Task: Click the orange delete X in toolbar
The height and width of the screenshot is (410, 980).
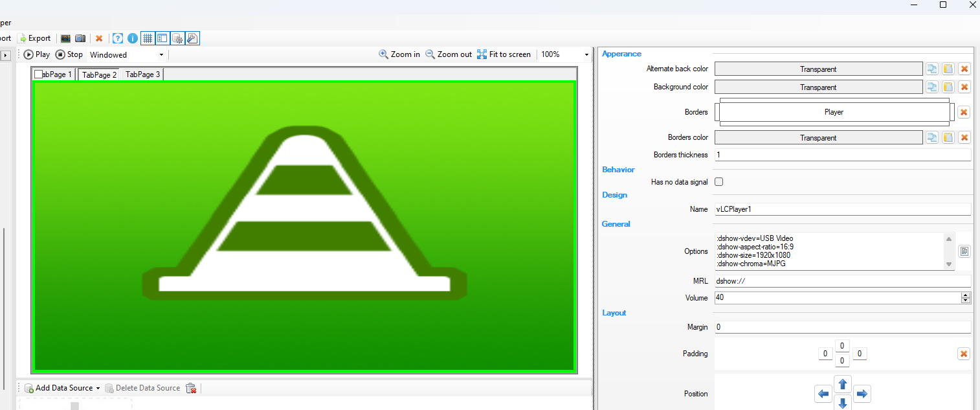Action: point(99,38)
